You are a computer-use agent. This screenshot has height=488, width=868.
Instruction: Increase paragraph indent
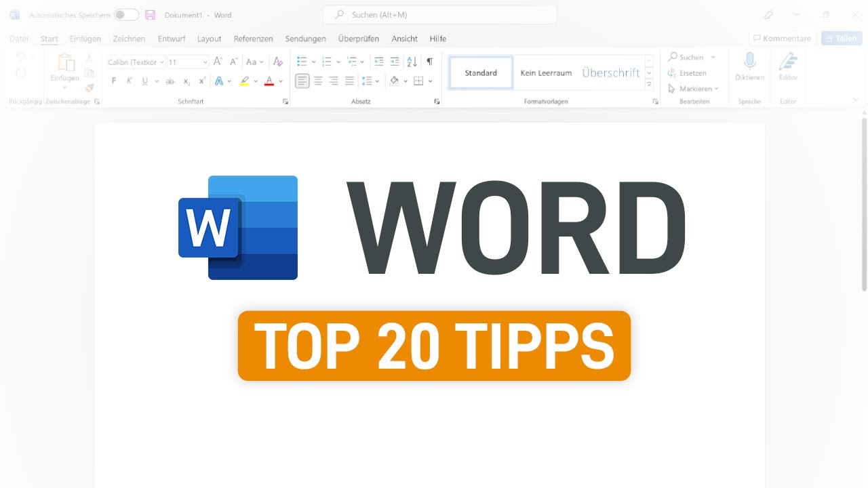pyautogui.click(x=395, y=62)
